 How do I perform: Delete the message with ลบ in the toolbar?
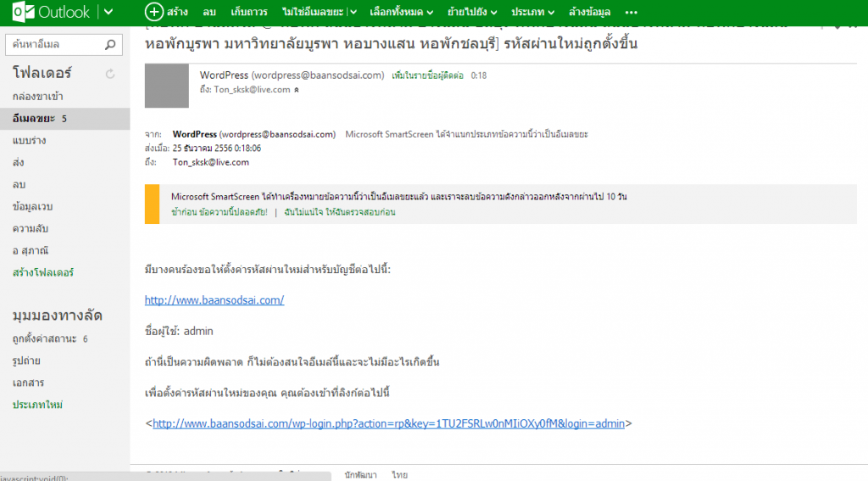click(x=209, y=12)
